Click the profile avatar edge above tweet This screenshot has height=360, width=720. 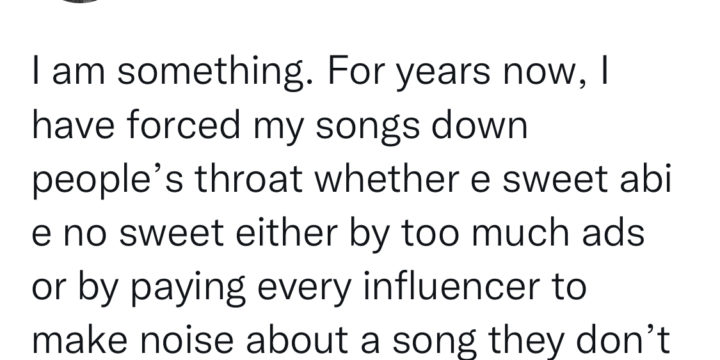pos(81,1)
